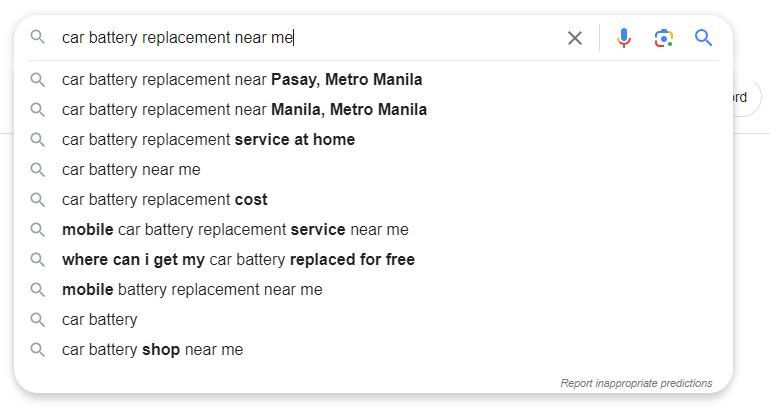Open "Report inappropriate predictions" link
The height and width of the screenshot is (410, 770).
(x=636, y=383)
